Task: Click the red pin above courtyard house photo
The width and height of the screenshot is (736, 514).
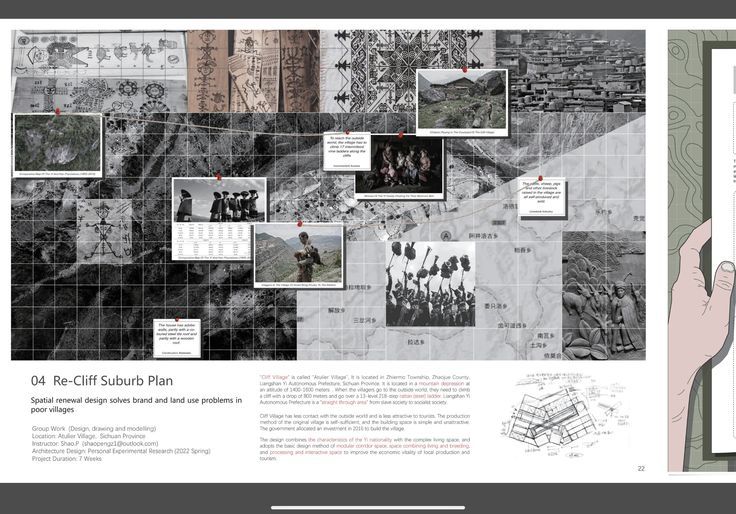Action: tap(464, 70)
